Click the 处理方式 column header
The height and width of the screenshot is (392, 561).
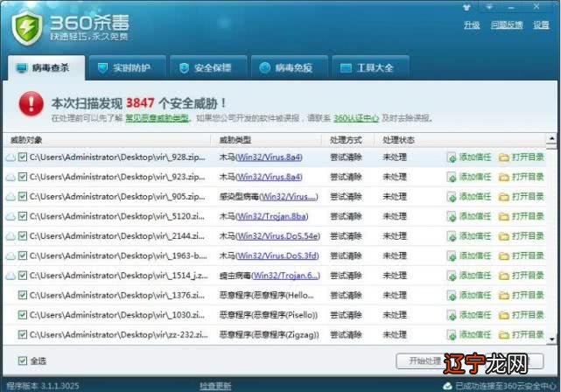point(346,140)
